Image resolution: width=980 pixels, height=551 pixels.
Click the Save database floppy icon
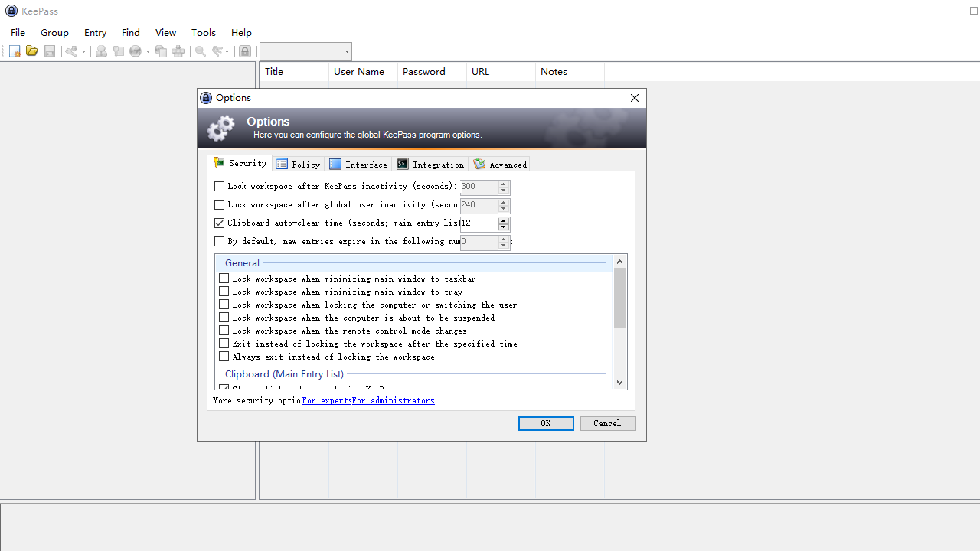(x=50, y=51)
